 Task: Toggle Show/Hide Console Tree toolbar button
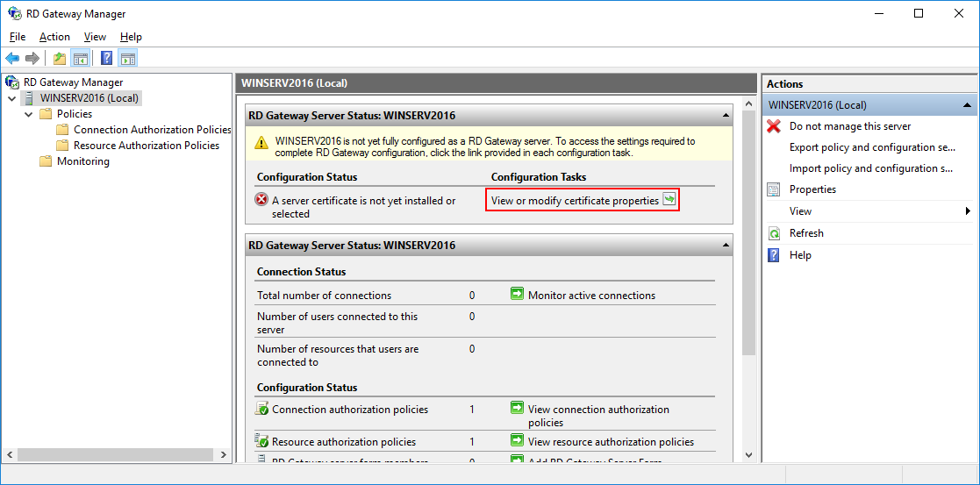click(81, 59)
